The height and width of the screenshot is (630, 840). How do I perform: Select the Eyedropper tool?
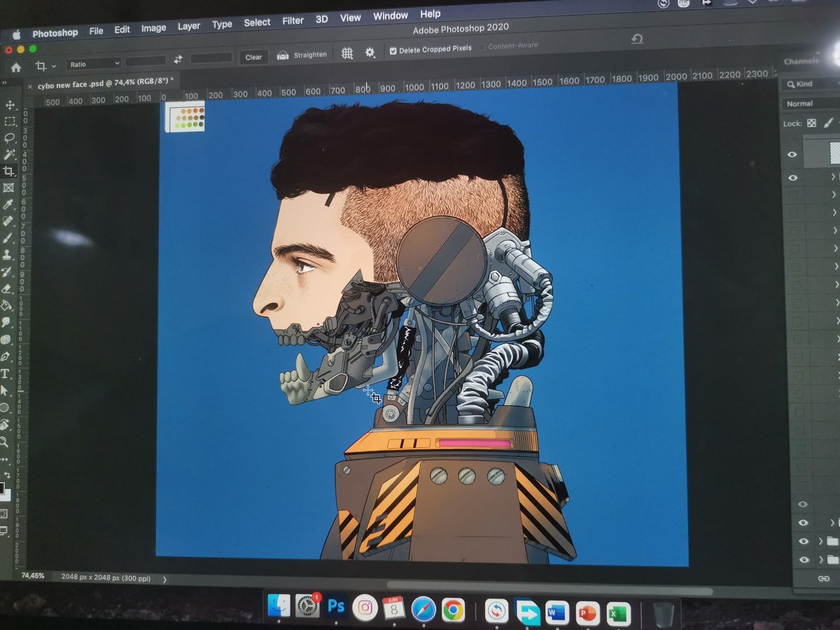pos(8,205)
